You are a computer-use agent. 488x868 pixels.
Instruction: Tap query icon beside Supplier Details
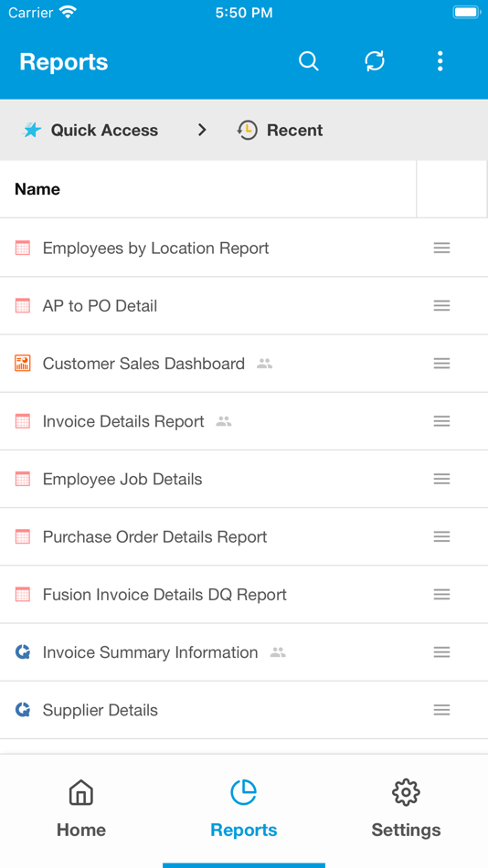pyautogui.click(x=23, y=710)
